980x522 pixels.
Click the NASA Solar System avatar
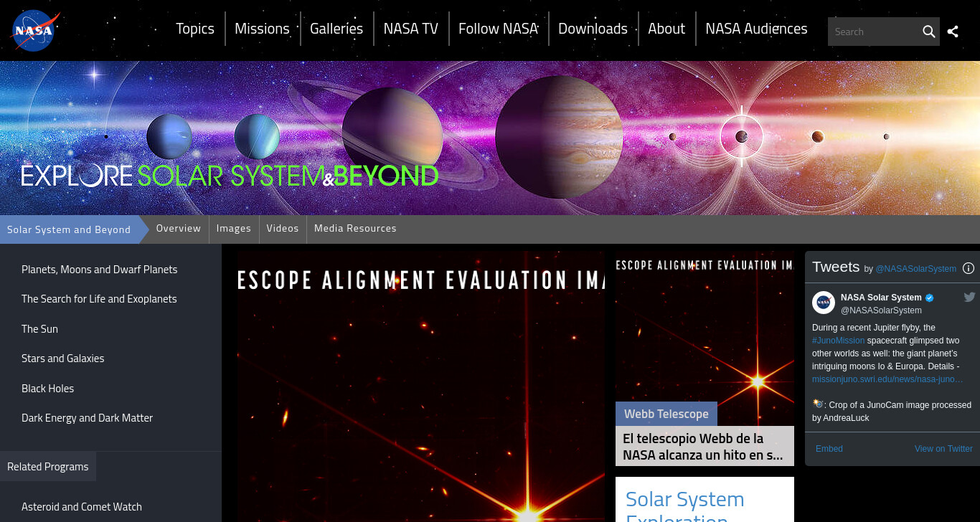click(x=824, y=303)
